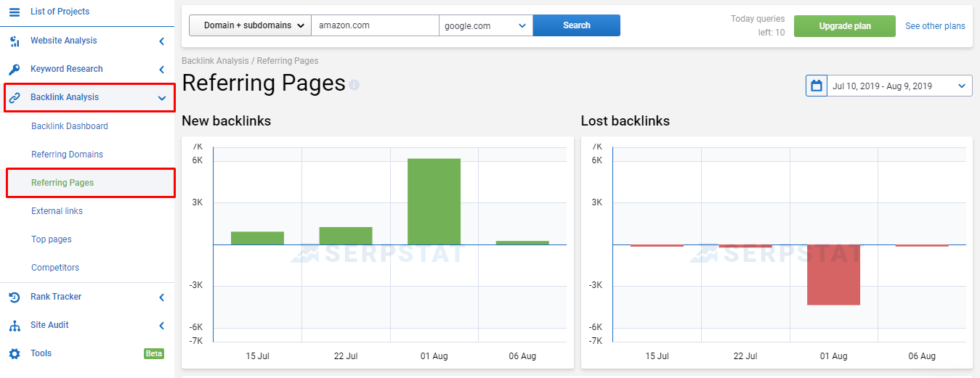Click the info icon next to Referring Pages title
980x378 pixels.
click(355, 85)
